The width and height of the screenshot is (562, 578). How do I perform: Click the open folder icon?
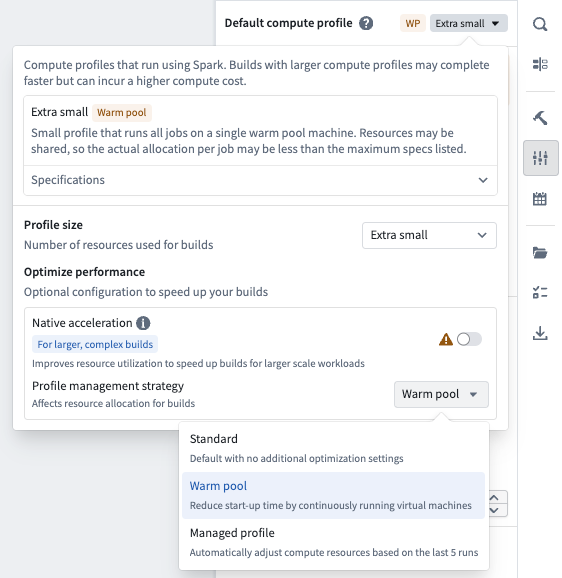coord(540,253)
